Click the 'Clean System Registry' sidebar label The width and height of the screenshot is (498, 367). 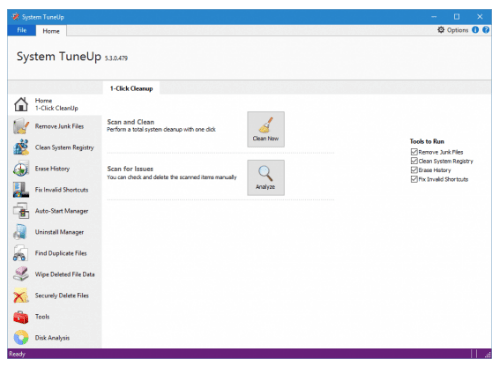point(64,147)
